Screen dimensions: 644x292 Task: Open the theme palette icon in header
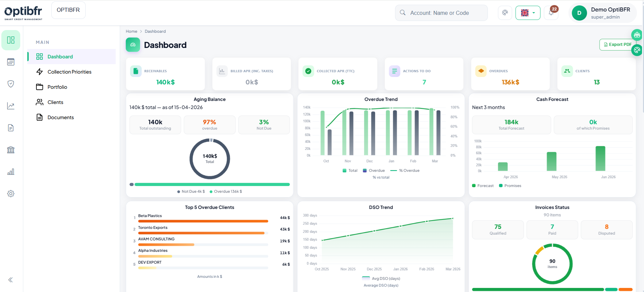click(505, 13)
